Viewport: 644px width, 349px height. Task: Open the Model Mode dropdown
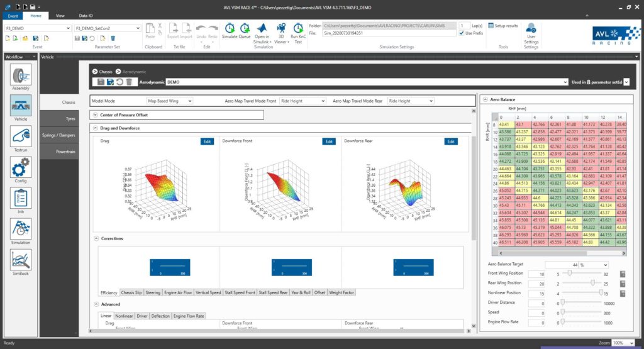click(x=170, y=101)
